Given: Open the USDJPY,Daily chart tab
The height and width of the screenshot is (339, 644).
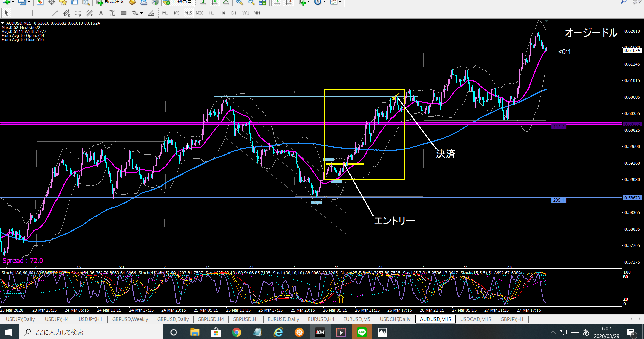Looking at the screenshot, I should tap(20, 319).
